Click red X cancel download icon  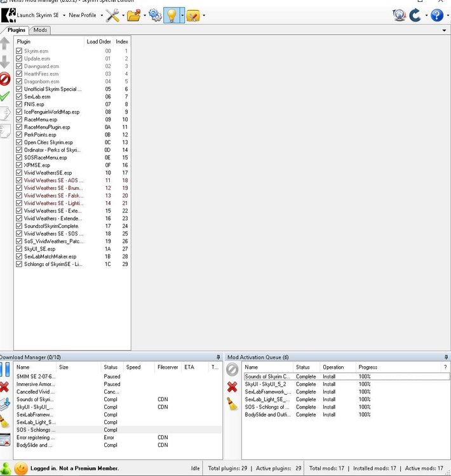[x=4, y=387]
